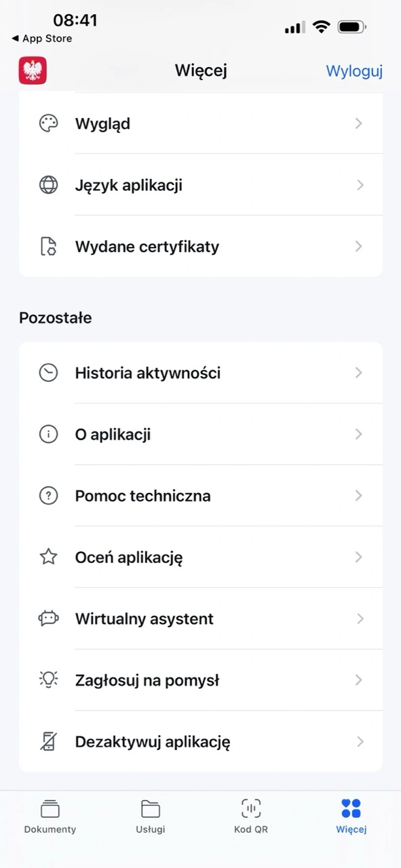The height and width of the screenshot is (868, 401).
Task: Open the chatbot icon for Wirtualny asystent
Action: click(48, 618)
